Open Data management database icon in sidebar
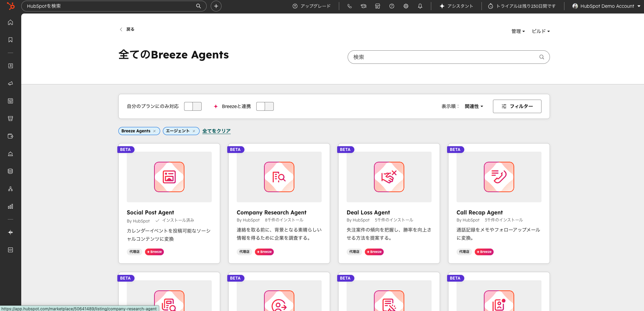This screenshot has width=644, height=311. click(x=10, y=171)
